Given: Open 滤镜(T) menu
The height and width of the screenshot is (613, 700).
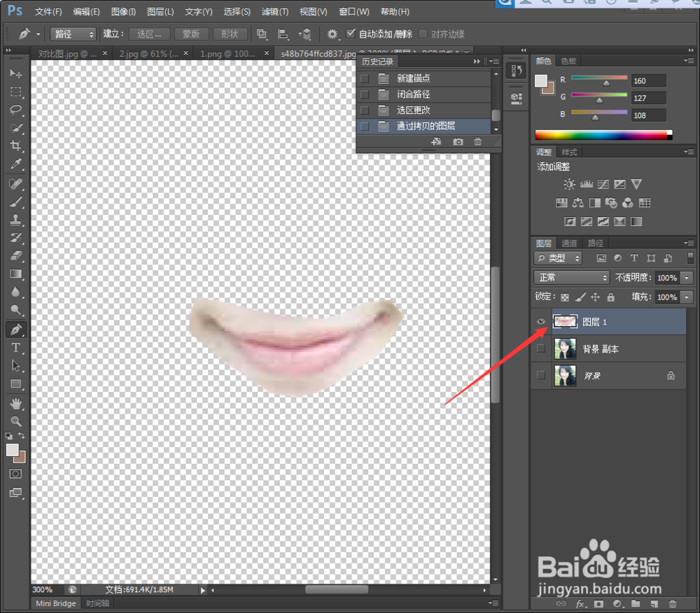Looking at the screenshot, I should [x=274, y=12].
